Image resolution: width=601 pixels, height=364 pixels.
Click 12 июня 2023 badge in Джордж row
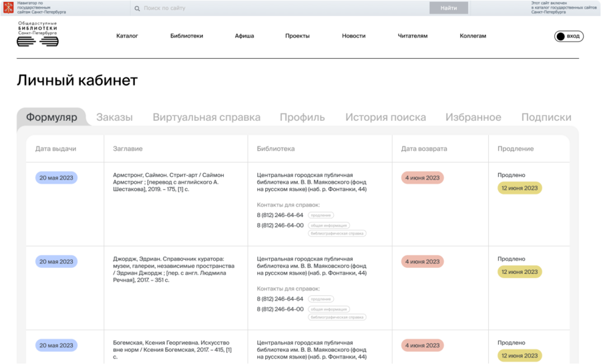(520, 272)
